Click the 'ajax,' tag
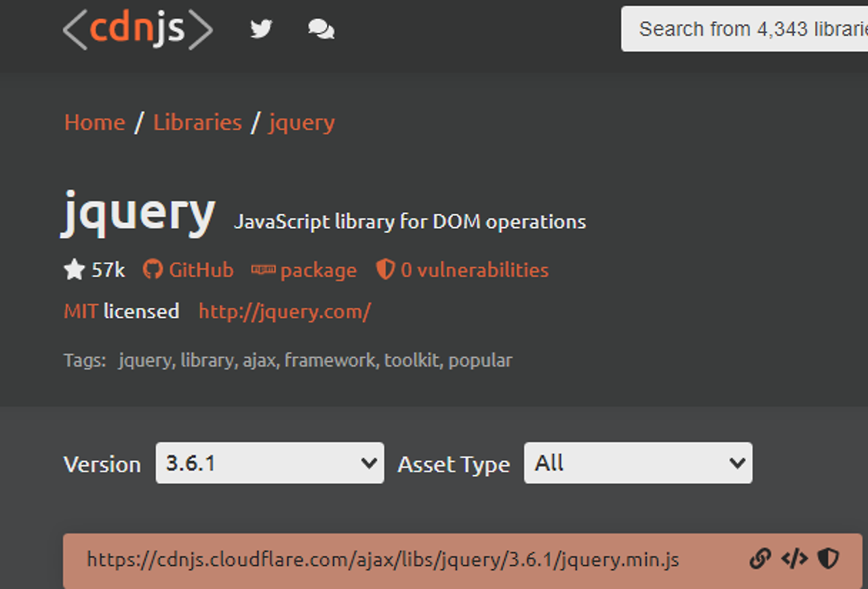868x589 pixels. 260,361
